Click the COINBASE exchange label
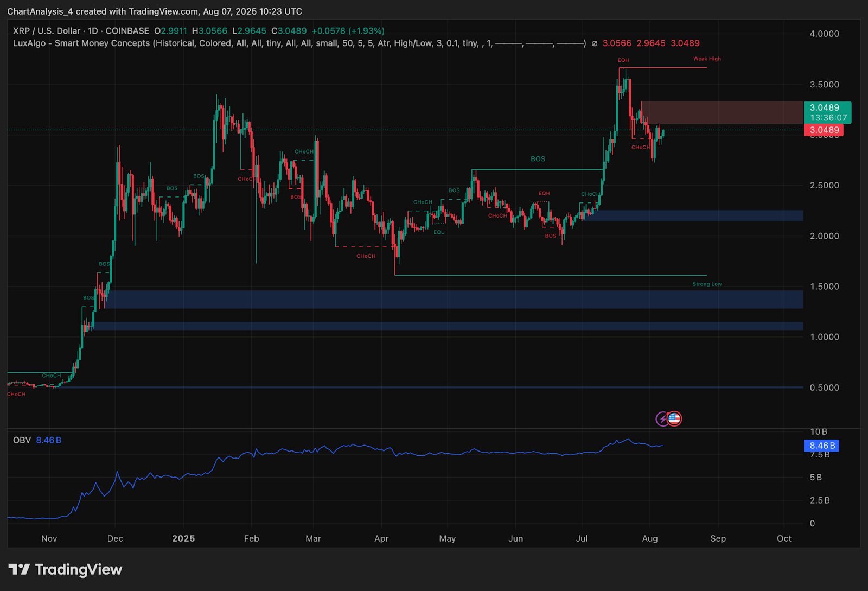 [127, 31]
